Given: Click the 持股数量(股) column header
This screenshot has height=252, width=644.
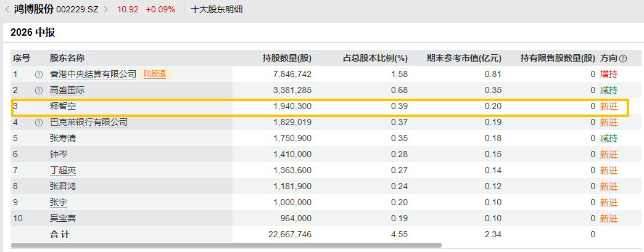Looking at the screenshot, I should coord(287,59).
